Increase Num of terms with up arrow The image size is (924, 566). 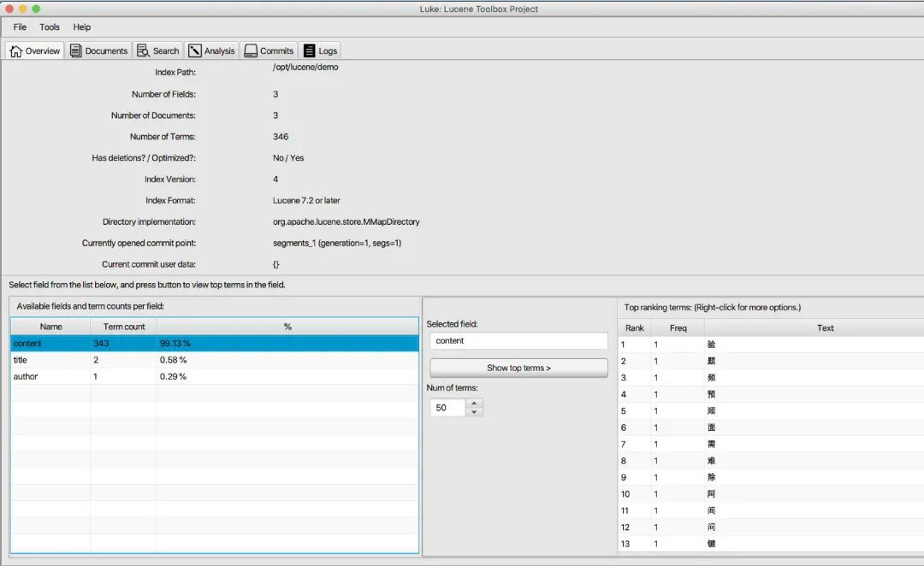pos(474,403)
